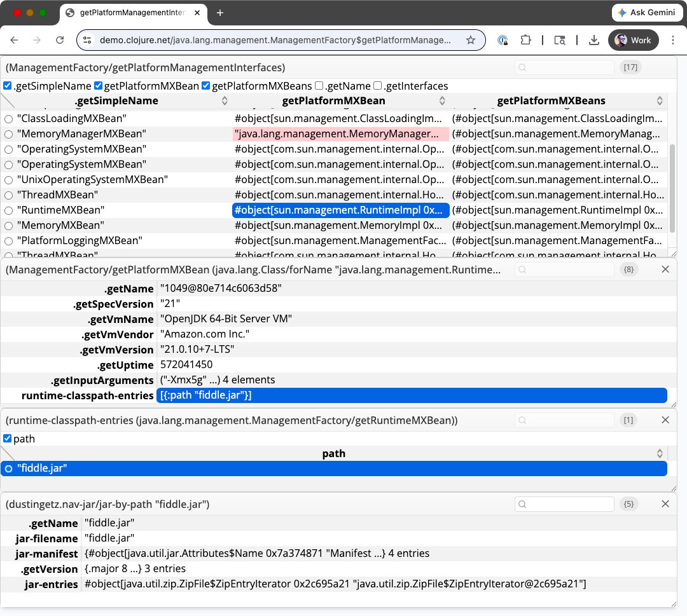Open the runtime-classpath-entries value cell

coord(412,395)
